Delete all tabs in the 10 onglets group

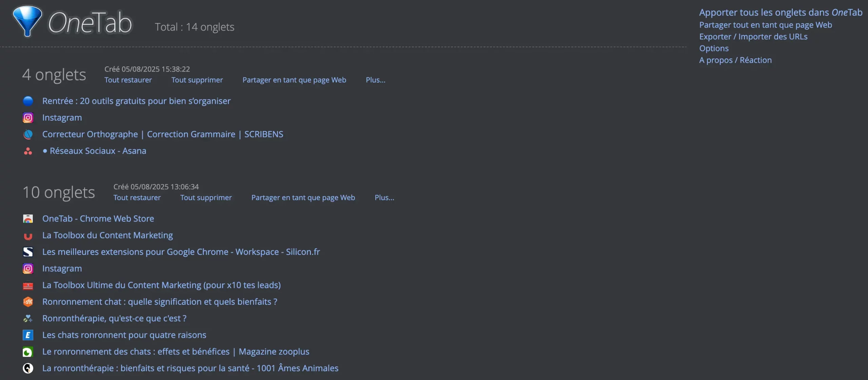click(x=206, y=198)
